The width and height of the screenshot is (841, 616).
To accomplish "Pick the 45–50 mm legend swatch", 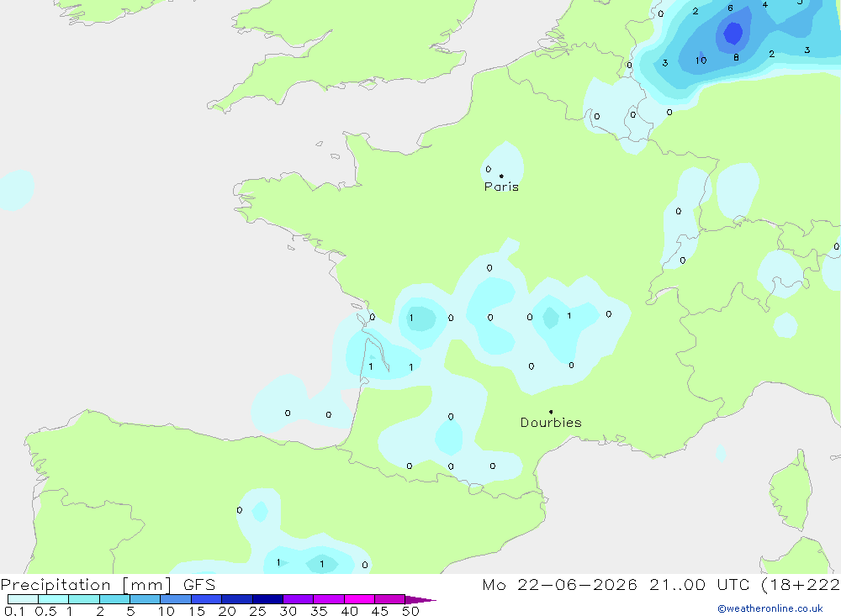I will point(390,599).
